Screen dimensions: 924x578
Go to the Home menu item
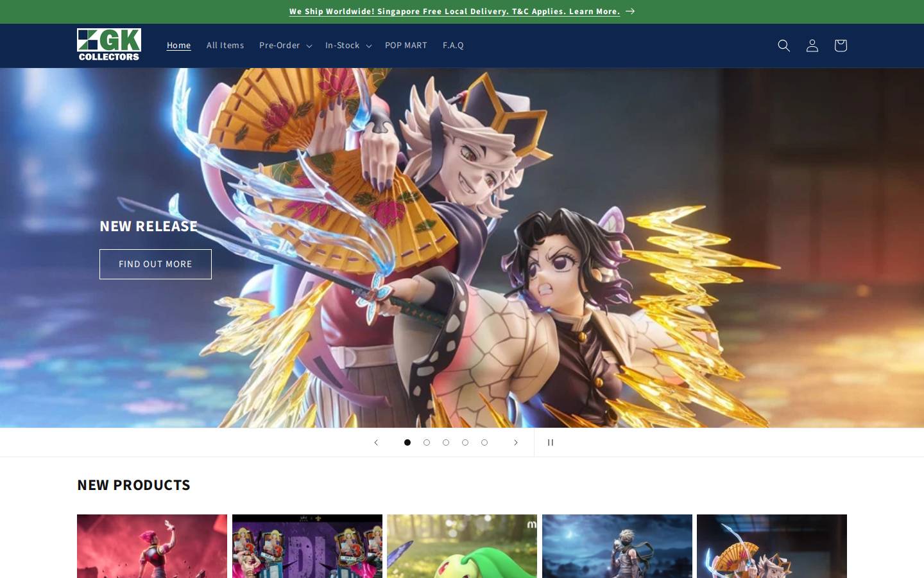(x=179, y=46)
